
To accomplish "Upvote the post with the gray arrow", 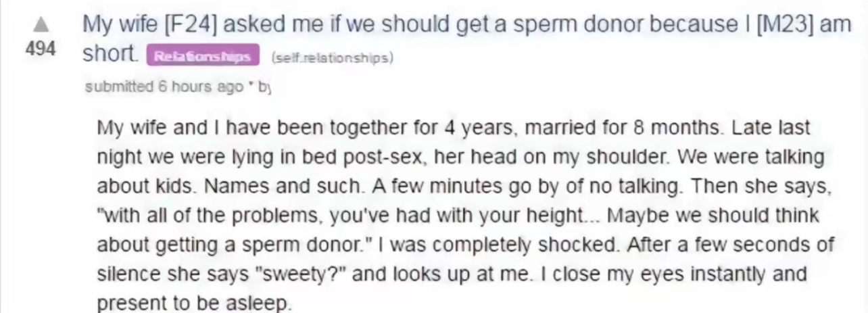I will (41, 26).
